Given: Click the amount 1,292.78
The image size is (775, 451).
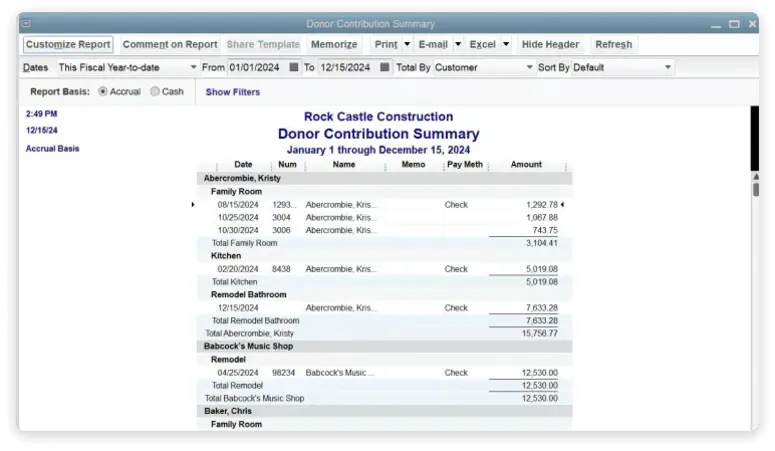Looking at the screenshot, I should [542, 205].
